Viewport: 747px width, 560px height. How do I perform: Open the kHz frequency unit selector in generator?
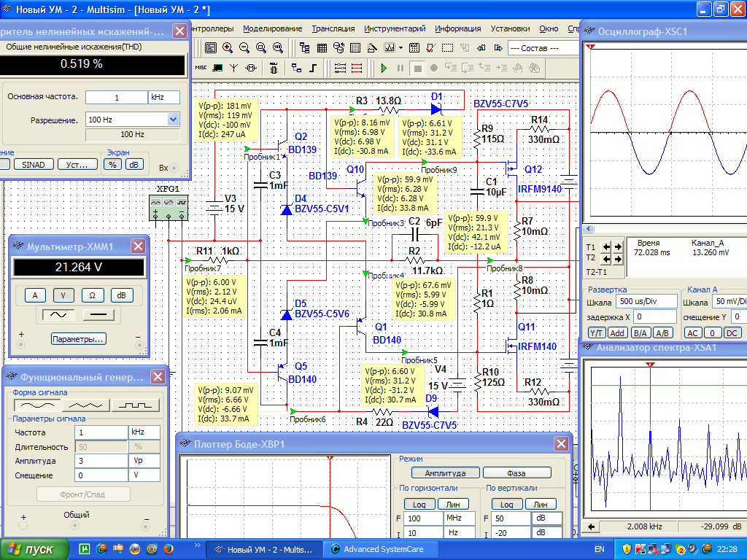point(144,432)
